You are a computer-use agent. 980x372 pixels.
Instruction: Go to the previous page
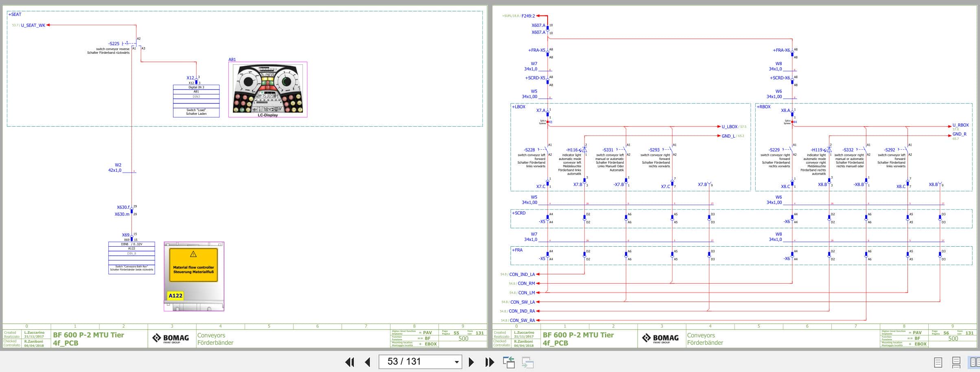(368, 362)
